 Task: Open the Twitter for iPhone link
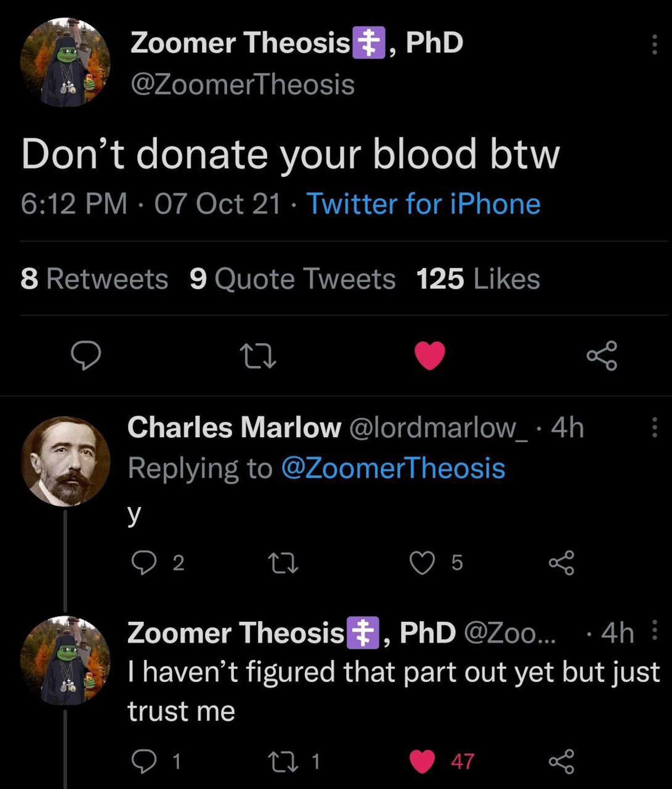[x=424, y=204]
